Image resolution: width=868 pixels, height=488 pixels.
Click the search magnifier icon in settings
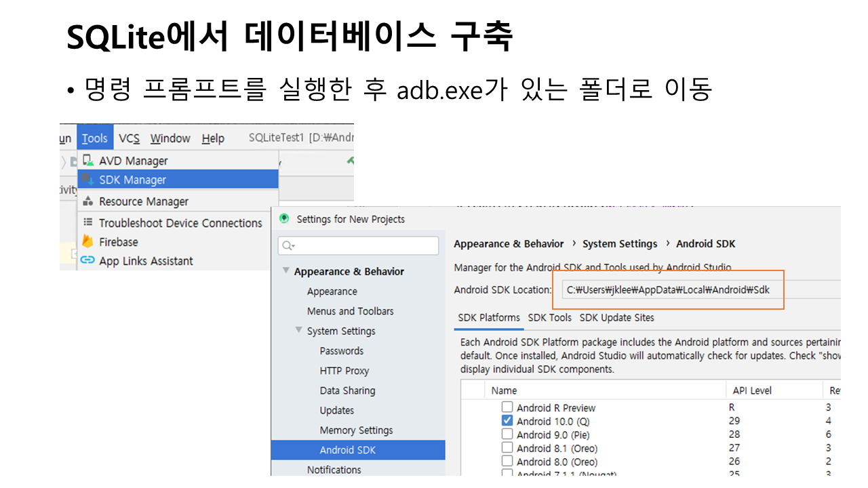(288, 245)
